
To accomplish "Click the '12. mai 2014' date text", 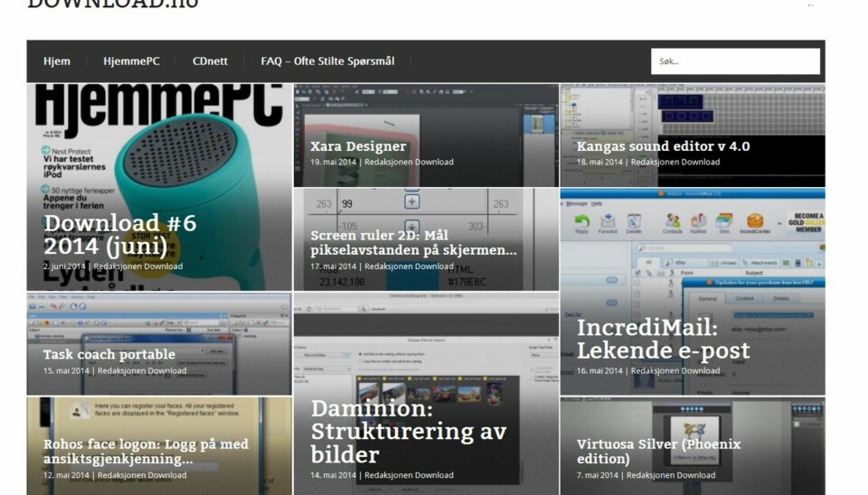I will coord(66,475).
